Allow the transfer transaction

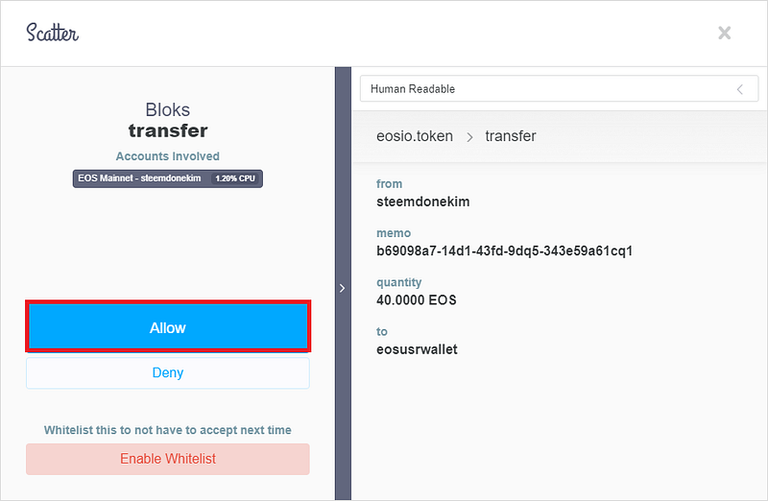pos(167,327)
